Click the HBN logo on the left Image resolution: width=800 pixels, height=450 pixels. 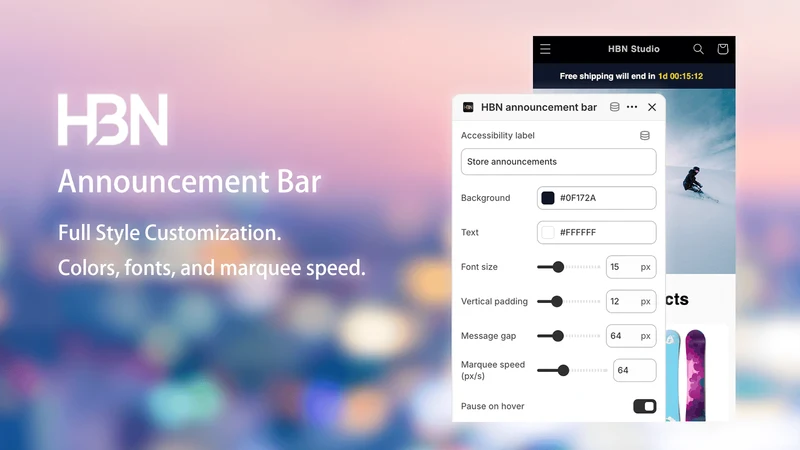[x=113, y=119]
